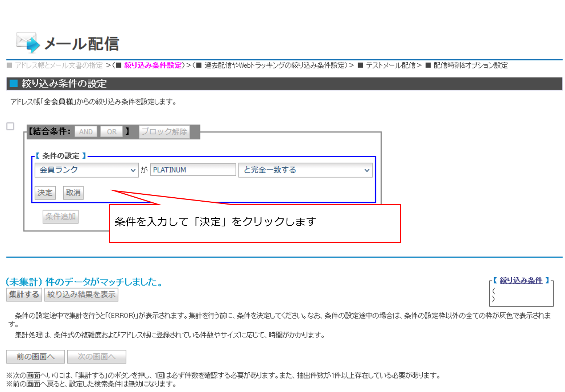Screen dimensions: 565x392
Task: Click the 条件追加 button
Action: (60, 217)
